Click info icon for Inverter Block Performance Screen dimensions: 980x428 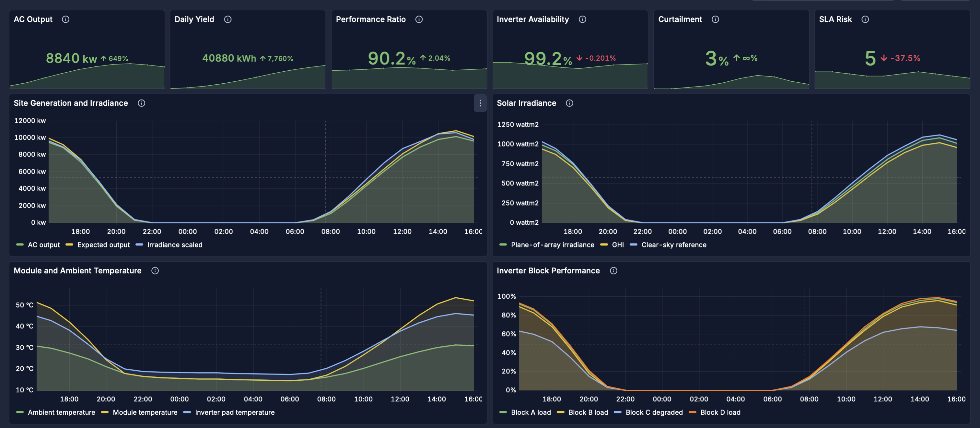coord(613,271)
